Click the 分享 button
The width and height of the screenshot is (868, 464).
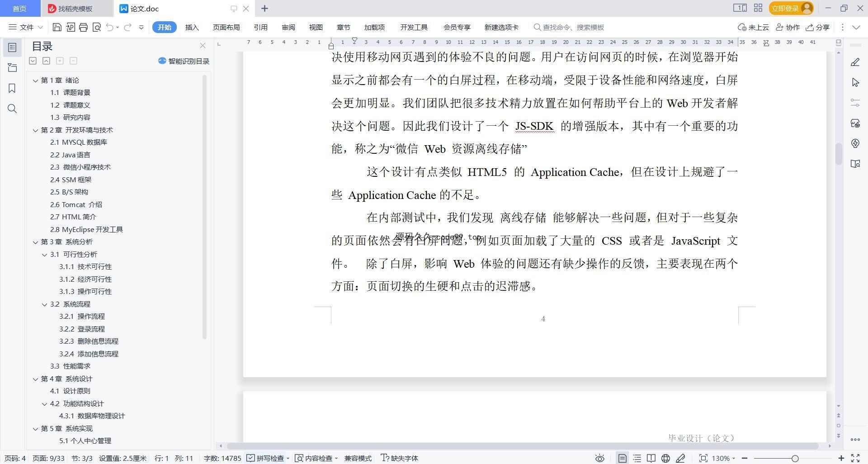click(x=817, y=27)
